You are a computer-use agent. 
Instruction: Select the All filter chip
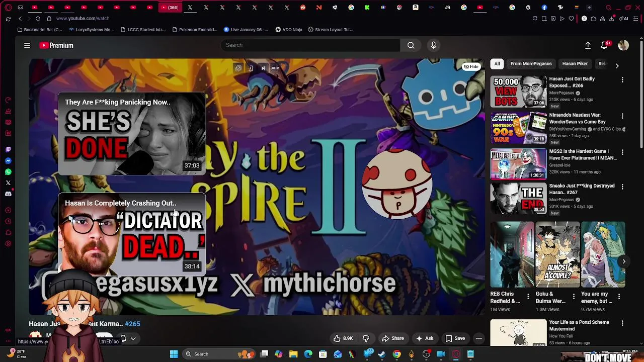497,64
